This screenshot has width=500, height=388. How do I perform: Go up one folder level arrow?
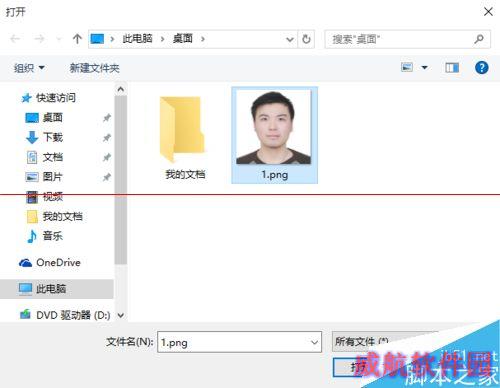point(77,39)
